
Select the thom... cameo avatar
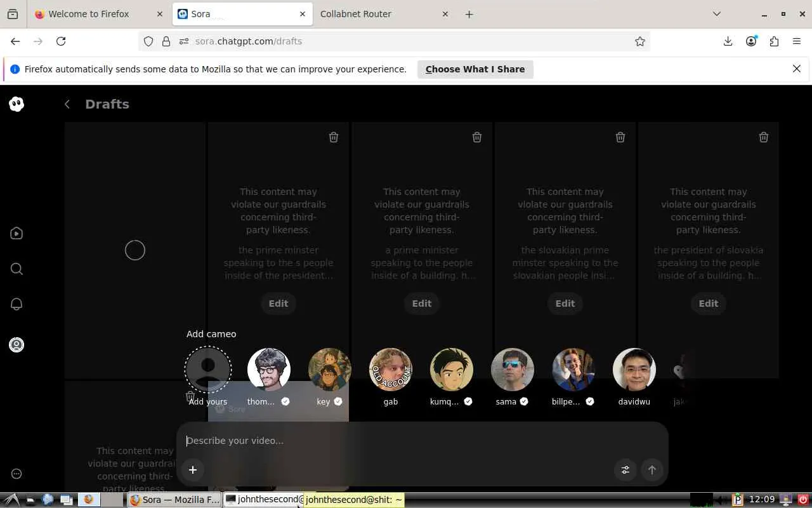(269, 370)
